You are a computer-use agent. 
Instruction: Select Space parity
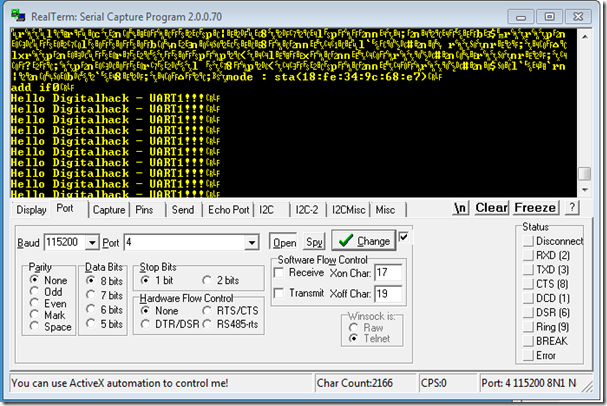(51, 326)
